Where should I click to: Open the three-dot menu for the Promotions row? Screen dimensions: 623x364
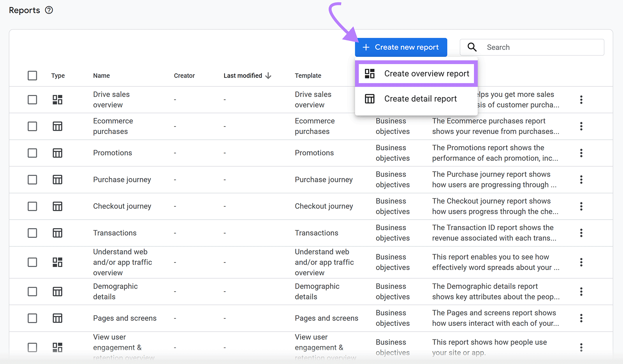click(581, 153)
